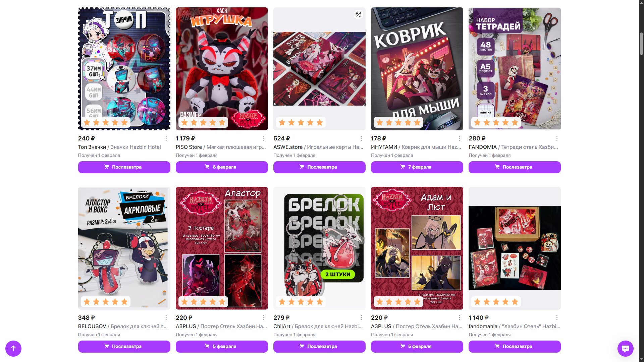This screenshot has width=644, height=362.
Task: Click the scroll-to-top arrow button
Action: tap(13, 349)
